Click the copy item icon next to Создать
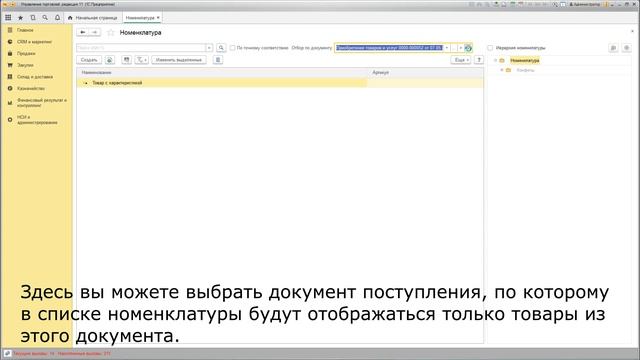The image size is (640, 360). click(x=109, y=60)
